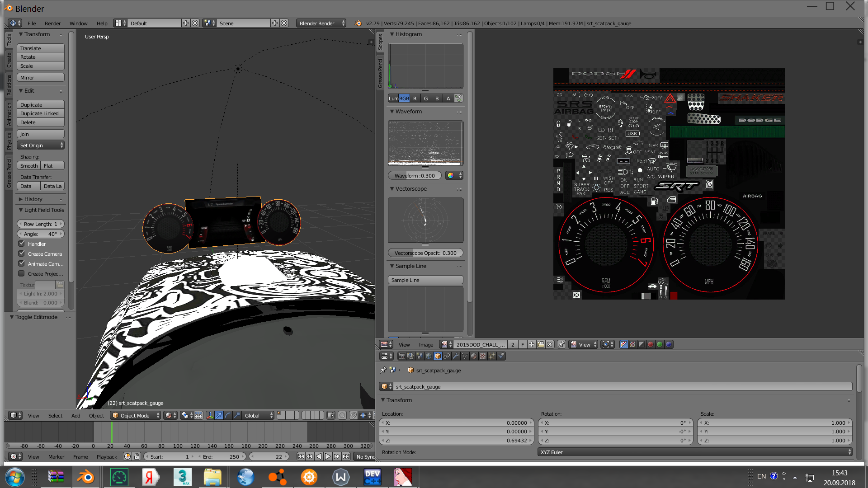Enable the Create Projector checkbox
Screen dimensions: 868x488
click(x=22, y=273)
